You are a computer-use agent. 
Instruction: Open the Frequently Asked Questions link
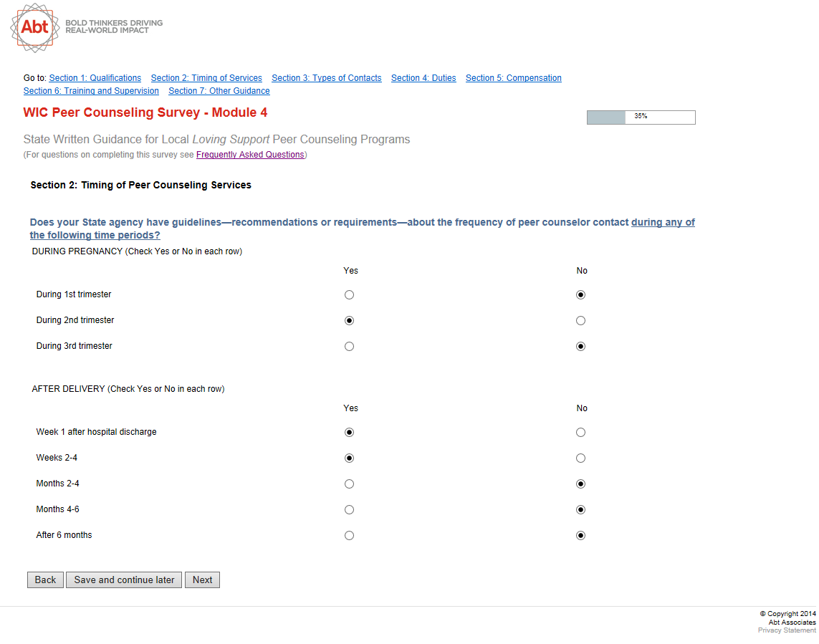tap(250, 155)
